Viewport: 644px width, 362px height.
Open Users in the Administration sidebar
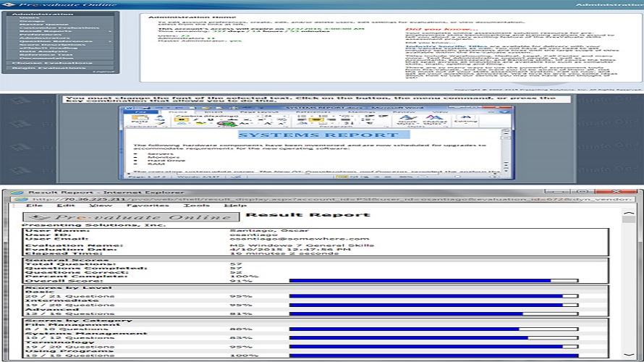tap(29, 17)
